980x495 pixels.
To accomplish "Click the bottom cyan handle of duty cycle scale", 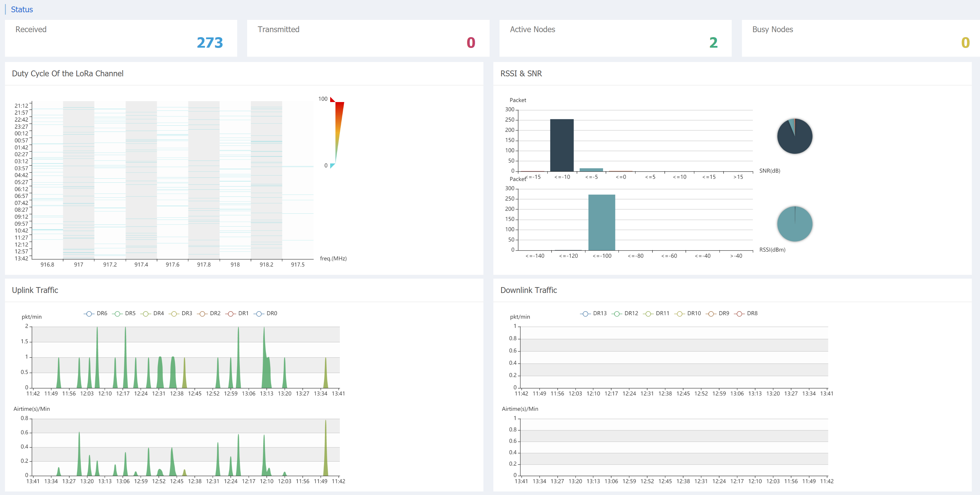I will click(x=333, y=165).
